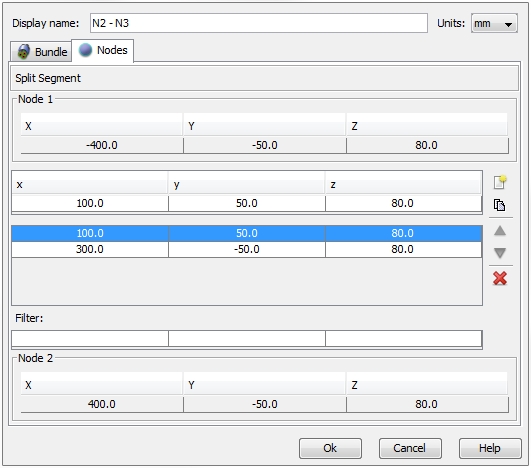Click the first Filter input box
This screenshot has width=531, height=468.
[90, 339]
